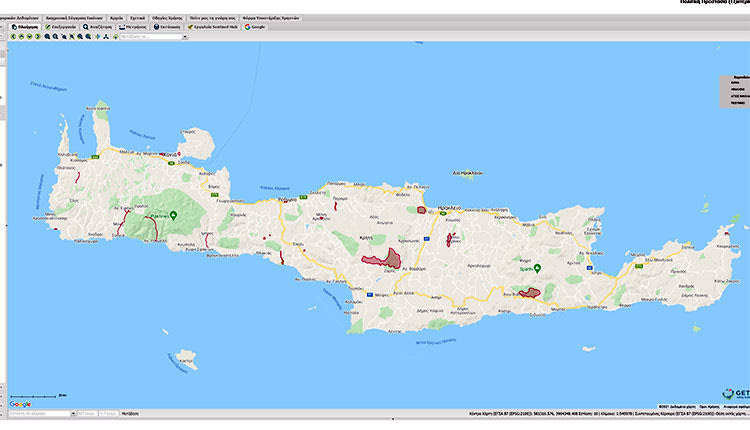This screenshot has width=750, height=430.
Task: Click the Y coordinate input field
Action: [x=109, y=413]
